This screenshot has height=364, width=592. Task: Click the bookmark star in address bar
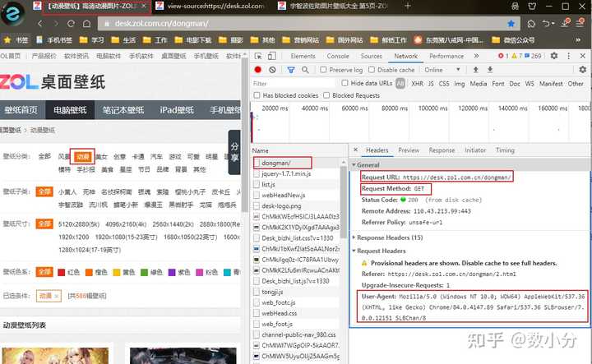(x=511, y=24)
